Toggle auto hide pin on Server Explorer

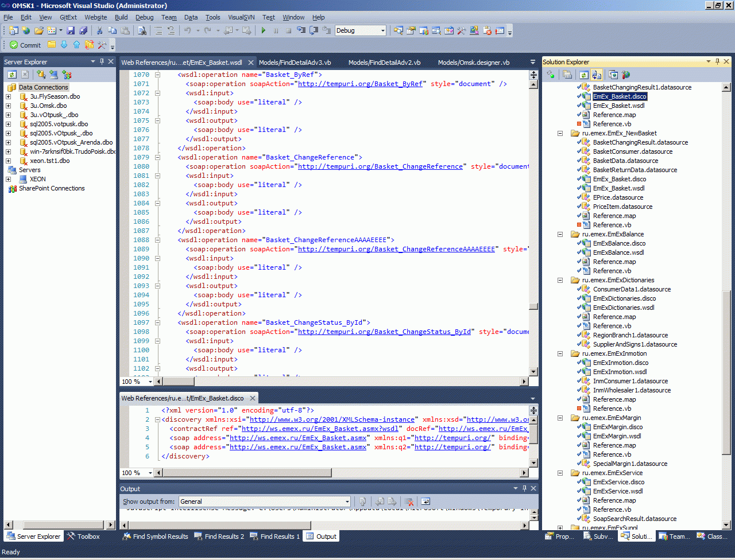pos(102,61)
